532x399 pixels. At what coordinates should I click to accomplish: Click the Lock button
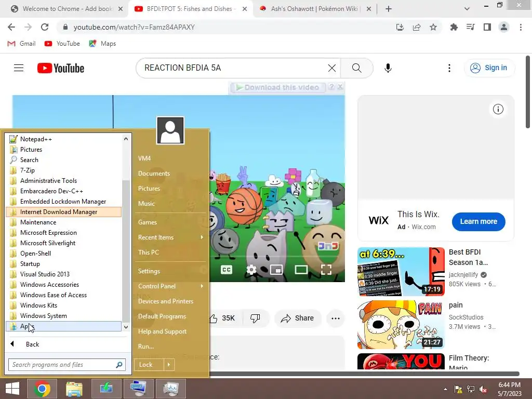pos(149,365)
